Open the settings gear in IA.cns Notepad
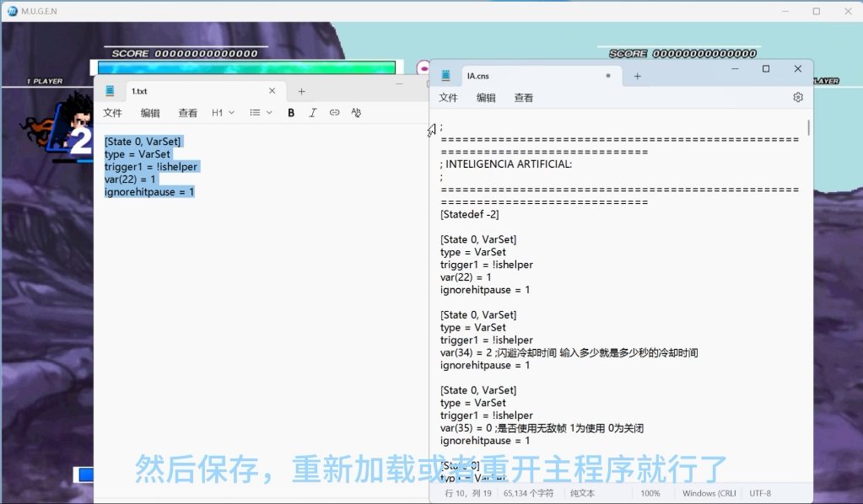Screen dimensions: 863x504 tap(798, 97)
